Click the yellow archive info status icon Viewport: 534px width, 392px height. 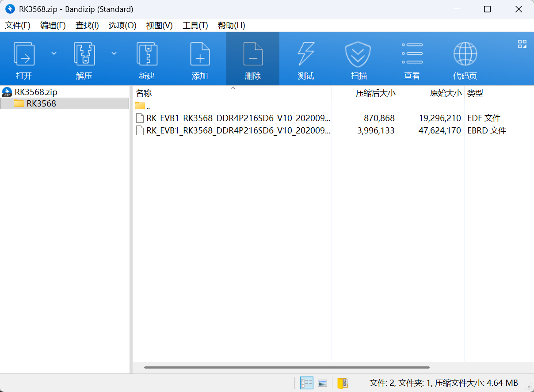pos(343,383)
